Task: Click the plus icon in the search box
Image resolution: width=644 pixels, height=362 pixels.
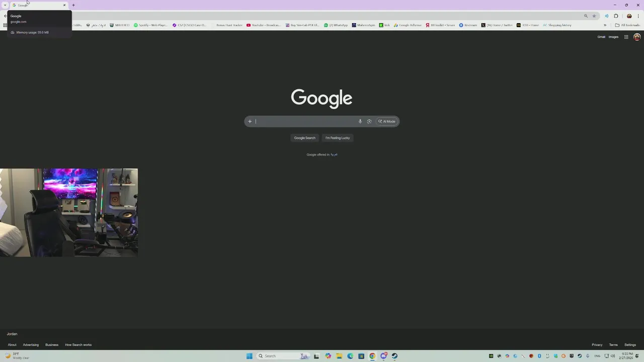Action: tap(250, 121)
